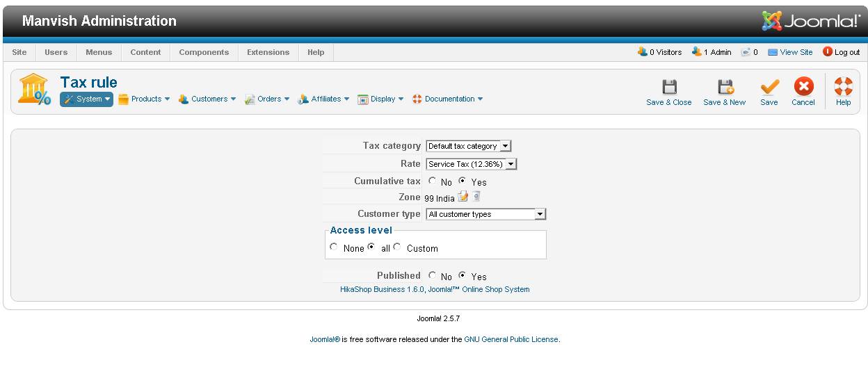The image size is (868, 374).
Task: Expand the Affiliates menu
Action: (x=323, y=99)
